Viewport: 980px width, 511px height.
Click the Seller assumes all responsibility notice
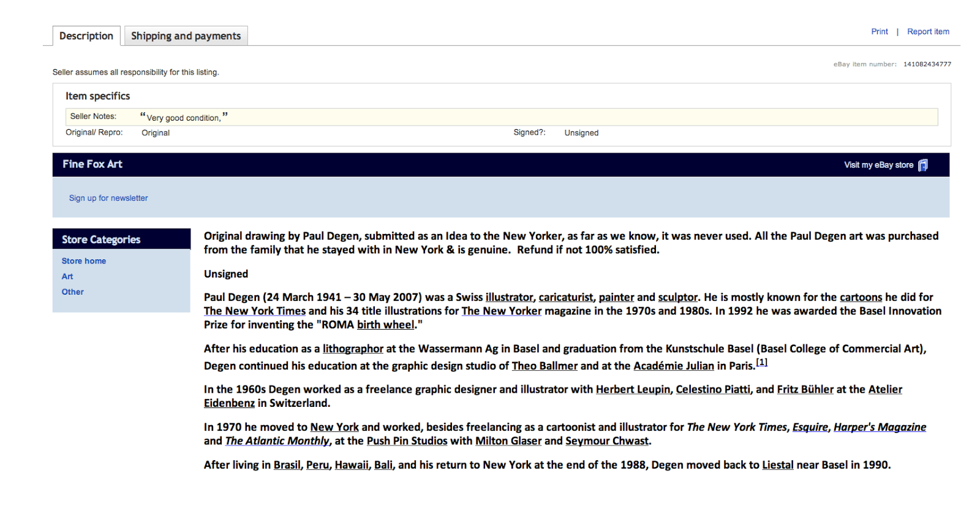135,72
